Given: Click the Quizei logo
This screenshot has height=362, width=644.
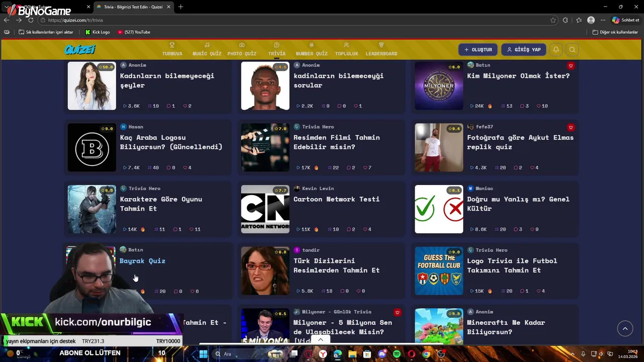Looking at the screenshot, I should [x=80, y=50].
